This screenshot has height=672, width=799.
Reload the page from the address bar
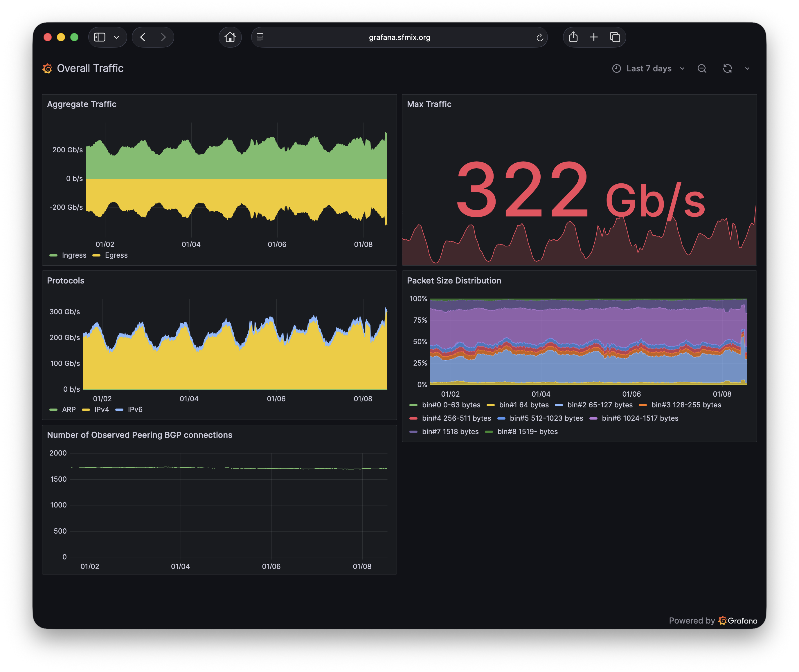point(539,37)
